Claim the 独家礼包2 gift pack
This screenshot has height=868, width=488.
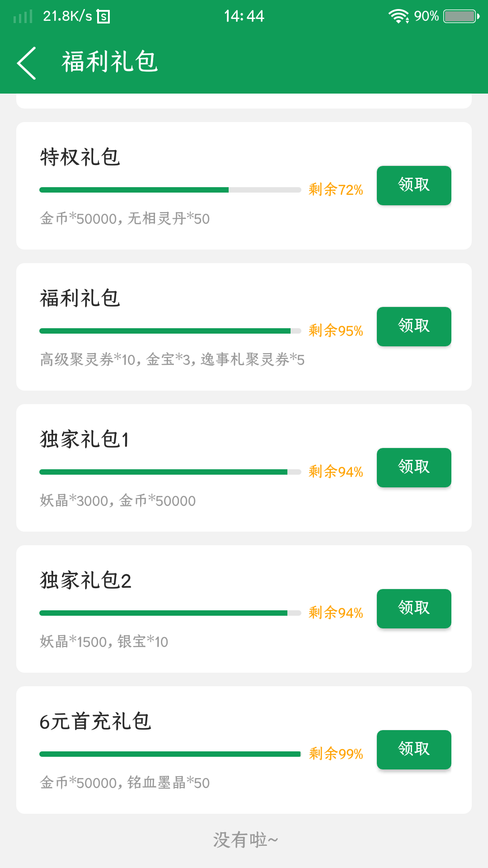coord(414,609)
